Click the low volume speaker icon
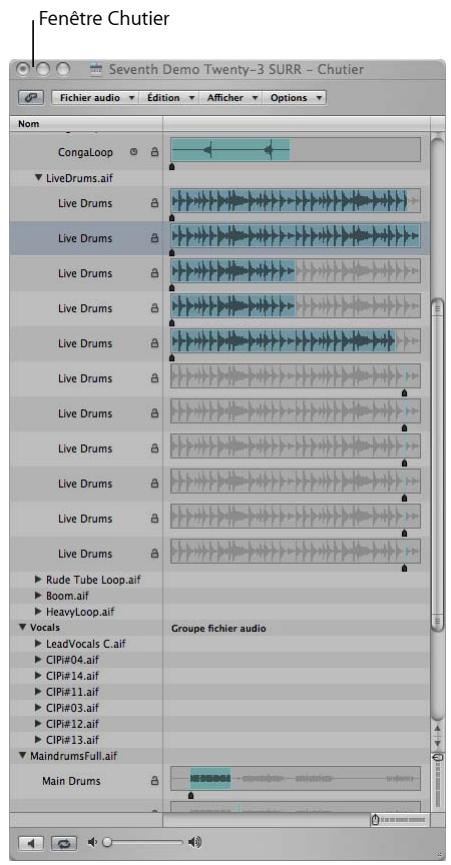 93,842
